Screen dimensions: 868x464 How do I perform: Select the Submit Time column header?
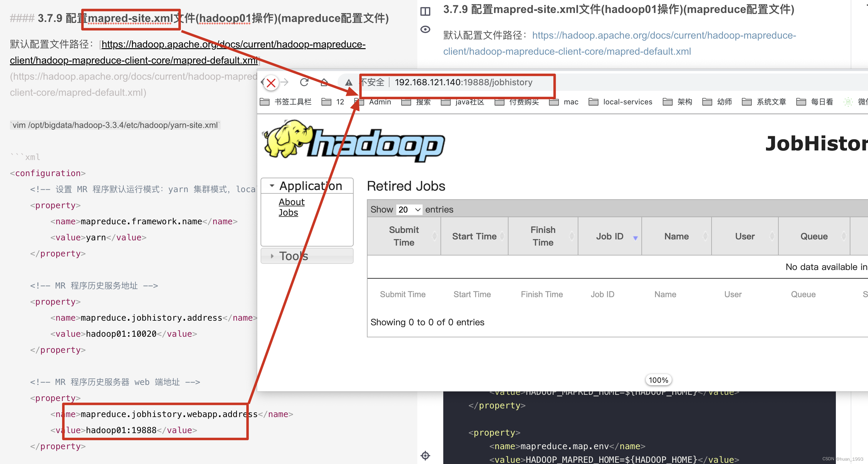pyautogui.click(x=403, y=236)
